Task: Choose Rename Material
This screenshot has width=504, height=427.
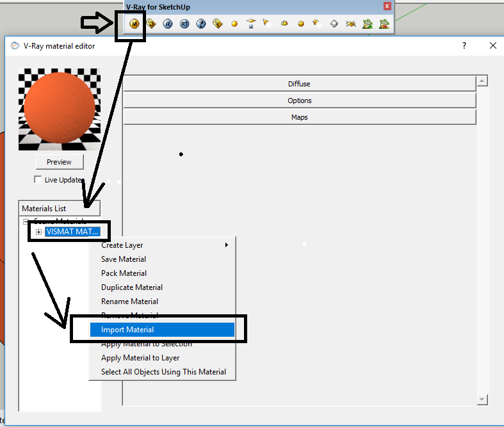Action: click(x=162, y=302)
